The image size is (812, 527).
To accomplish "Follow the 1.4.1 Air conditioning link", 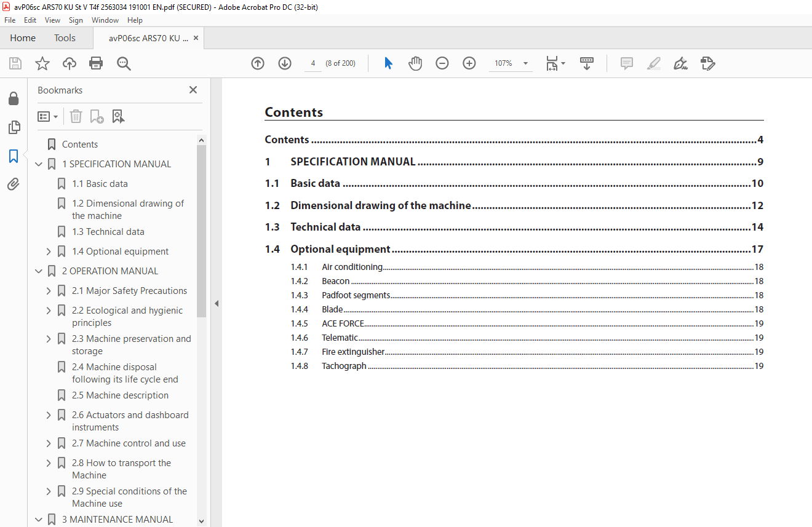I will tap(527, 267).
